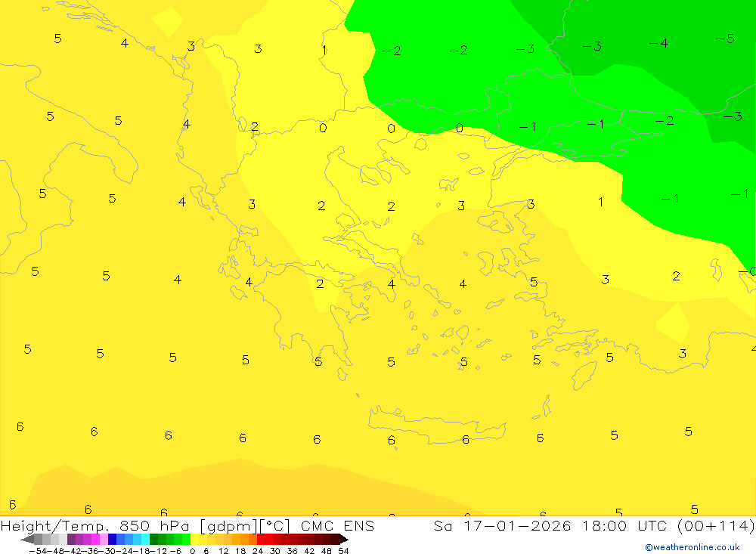Click the weatheronline.co.uk copyright link
This screenshot has height=554, width=756.
click(692, 547)
